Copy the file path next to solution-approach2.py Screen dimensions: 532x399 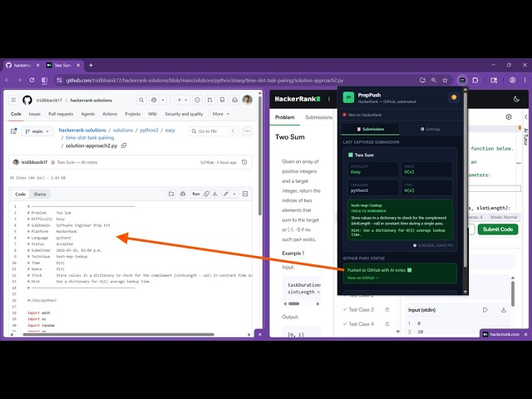tap(124, 145)
